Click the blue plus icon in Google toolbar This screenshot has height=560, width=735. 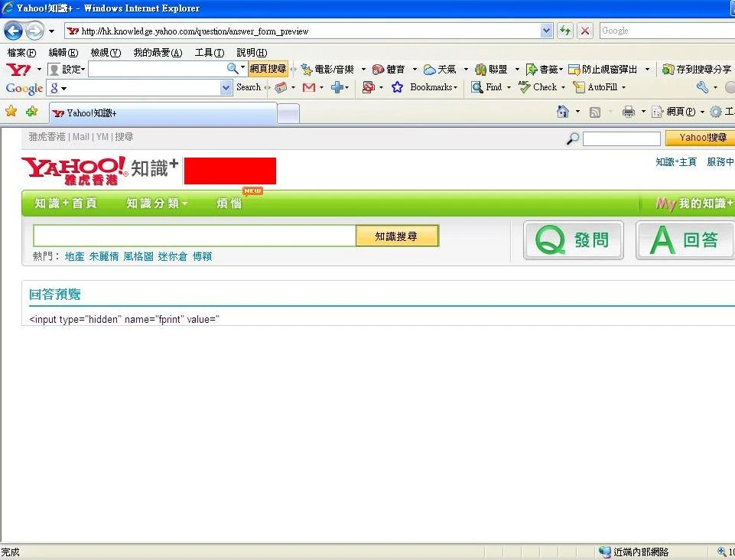click(337, 87)
